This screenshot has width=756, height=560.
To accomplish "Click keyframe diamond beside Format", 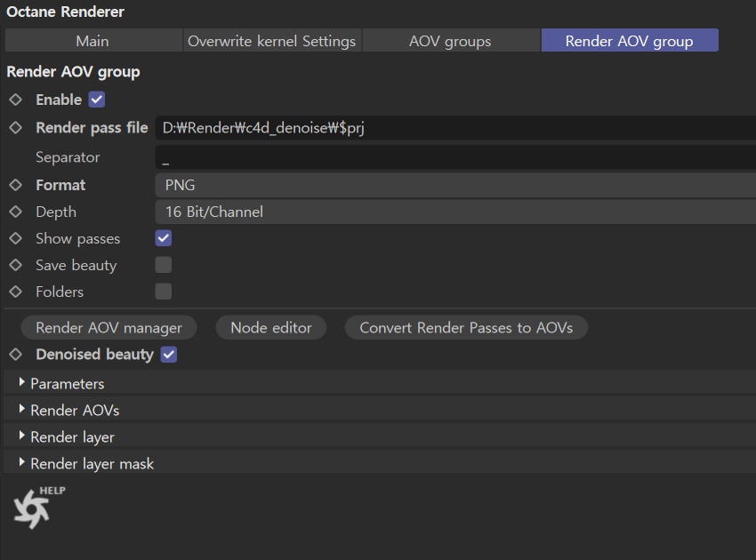I will point(16,185).
